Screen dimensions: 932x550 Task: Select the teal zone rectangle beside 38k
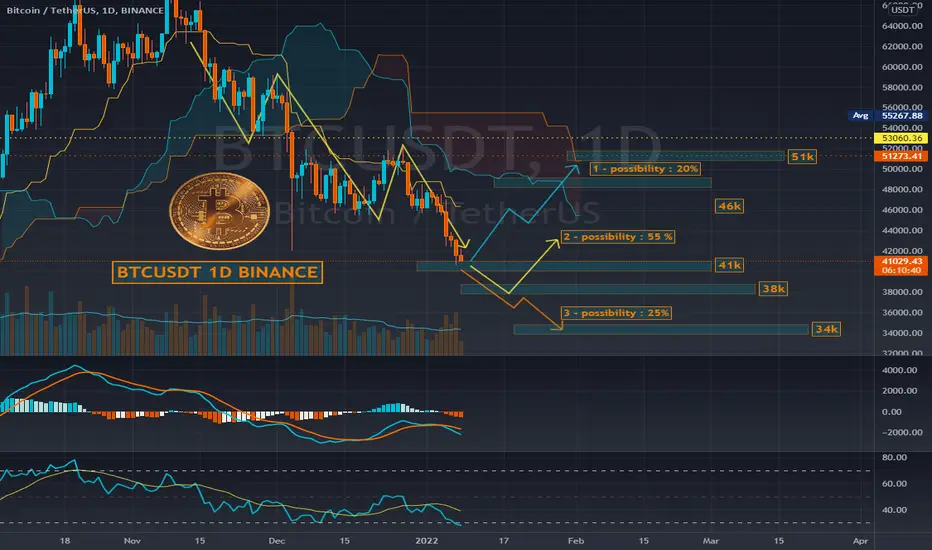pos(608,290)
